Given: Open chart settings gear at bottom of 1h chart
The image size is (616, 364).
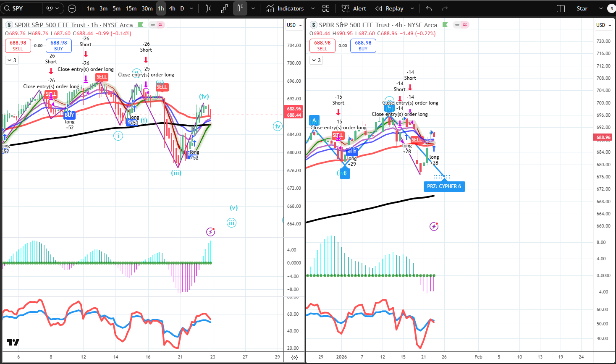Looking at the screenshot, I should (294, 357).
